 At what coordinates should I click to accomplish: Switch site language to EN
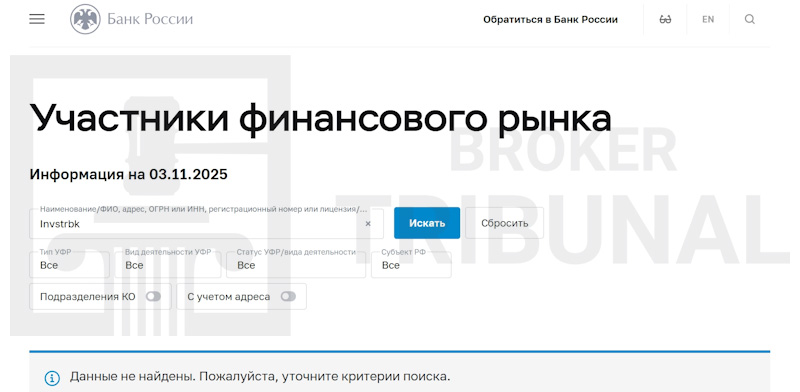[x=708, y=19]
